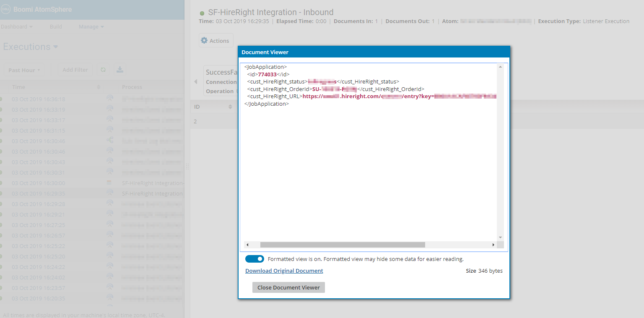Viewport: 644px width, 318px height.
Task: Click the horizontal scrollbar left arrow
Action: point(247,245)
